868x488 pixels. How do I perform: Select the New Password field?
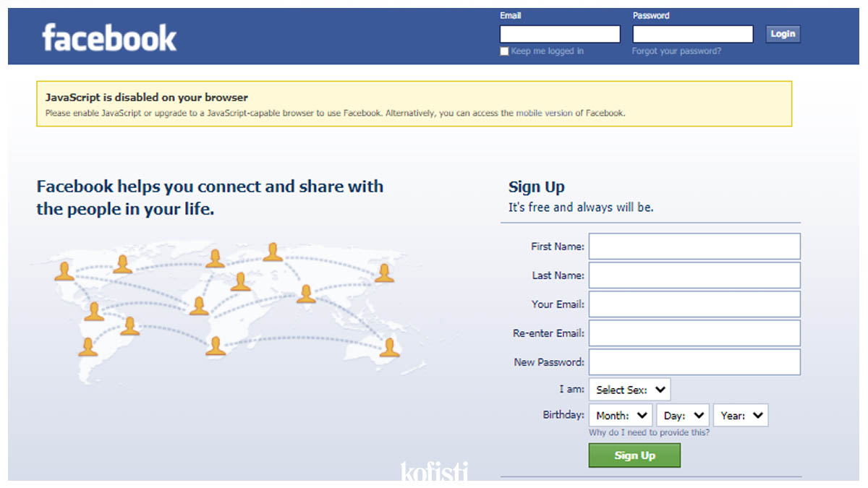tap(694, 362)
